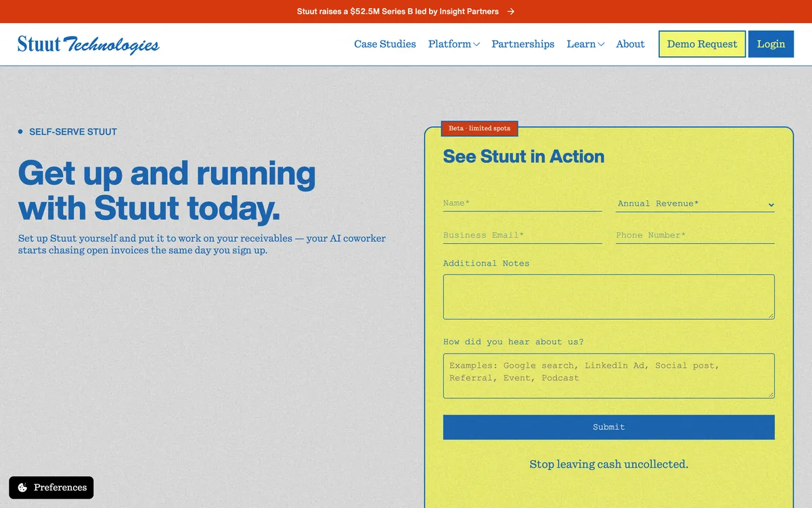Navigate to the About page

[x=630, y=44]
